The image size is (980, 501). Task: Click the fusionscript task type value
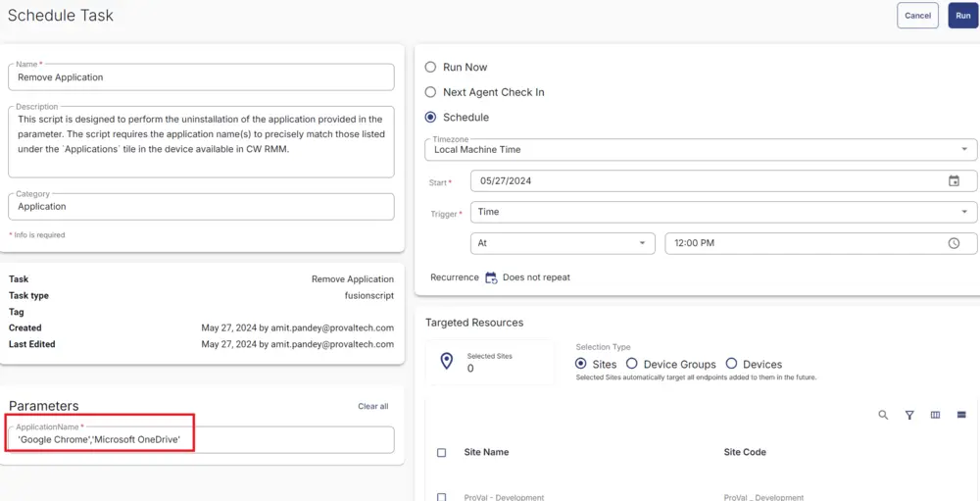pyautogui.click(x=368, y=295)
